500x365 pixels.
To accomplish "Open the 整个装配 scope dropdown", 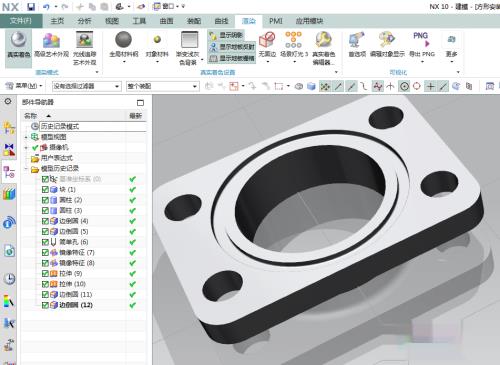I will pyautogui.click(x=162, y=86).
